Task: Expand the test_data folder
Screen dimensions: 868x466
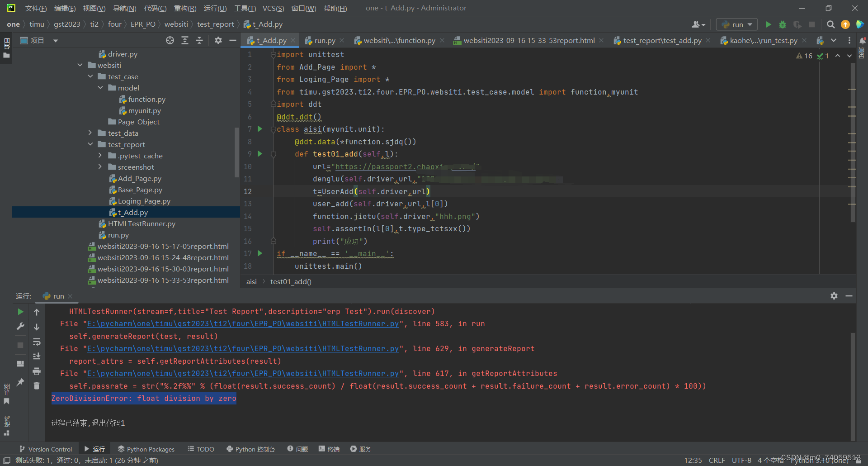Action: (90, 133)
